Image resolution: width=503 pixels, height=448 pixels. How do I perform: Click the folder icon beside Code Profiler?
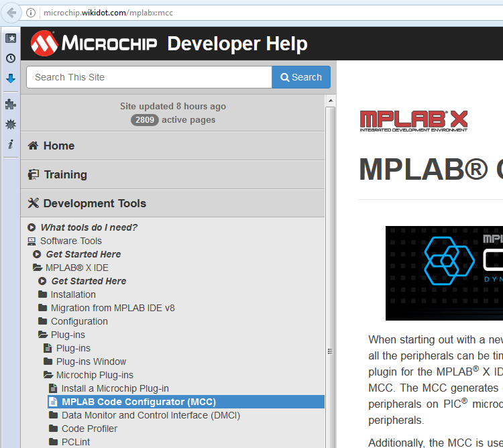pyautogui.click(x=53, y=428)
